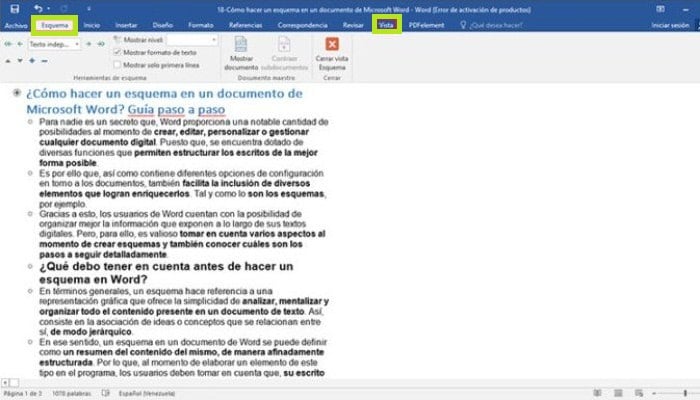Screen dimensions: 700x400
Task: Click the plus expander beside the main heading
Action: (x=17, y=93)
